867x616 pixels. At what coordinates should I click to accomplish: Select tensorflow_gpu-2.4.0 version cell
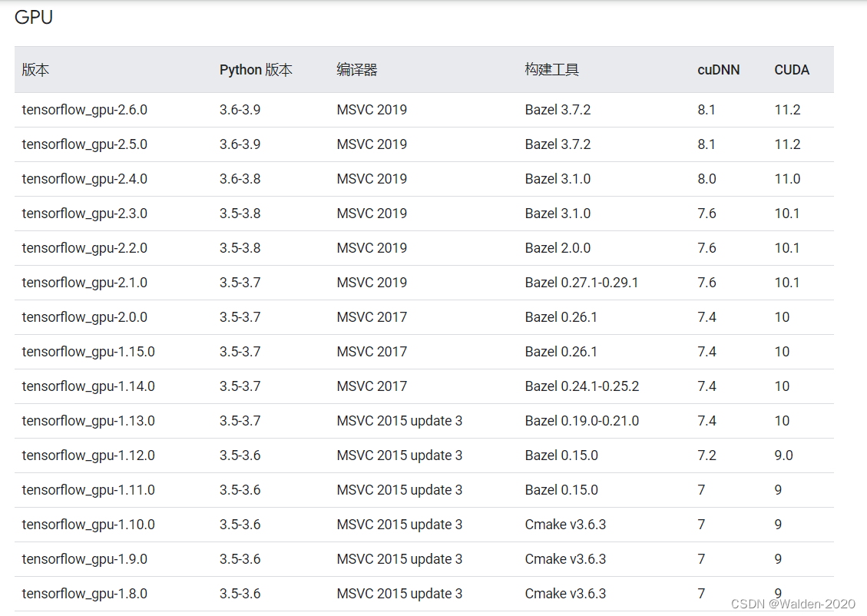pos(84,179)
